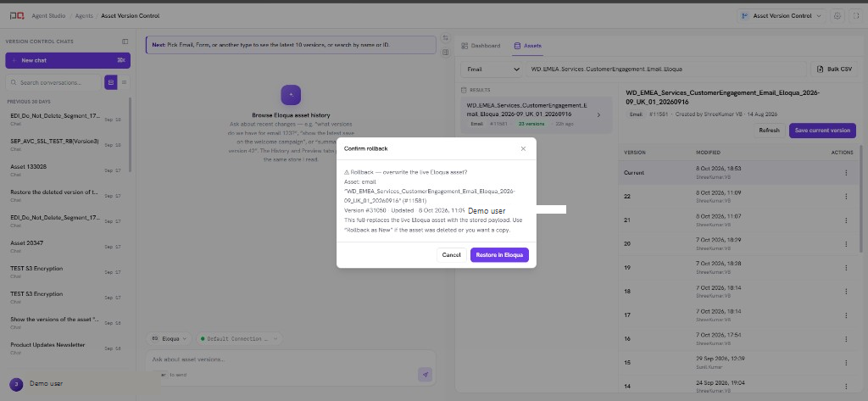Switch to the Assets tab

pos(528,46)
